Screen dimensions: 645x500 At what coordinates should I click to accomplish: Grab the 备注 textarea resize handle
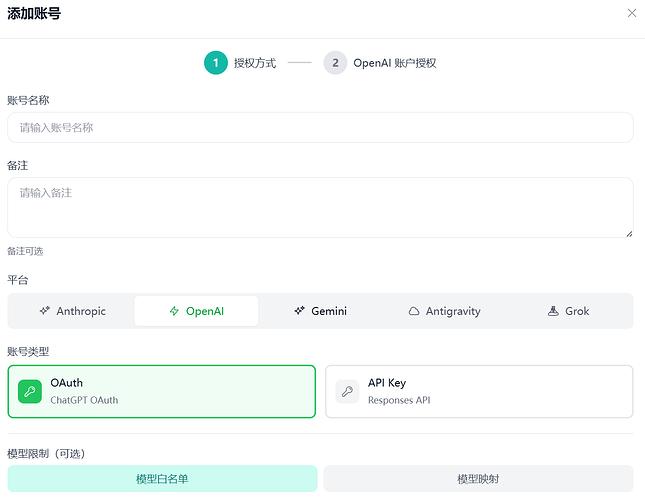point(629,234)
